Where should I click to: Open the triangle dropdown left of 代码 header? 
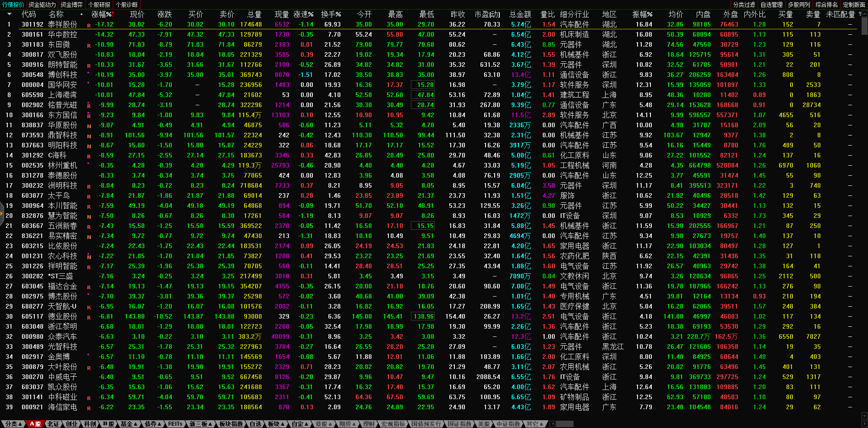9,14
